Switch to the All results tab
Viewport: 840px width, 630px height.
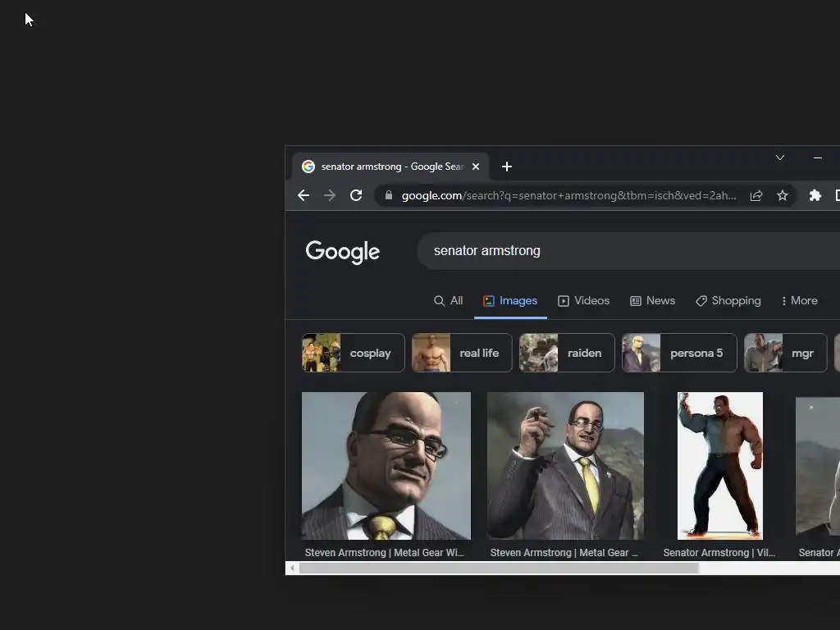point(448,300)
